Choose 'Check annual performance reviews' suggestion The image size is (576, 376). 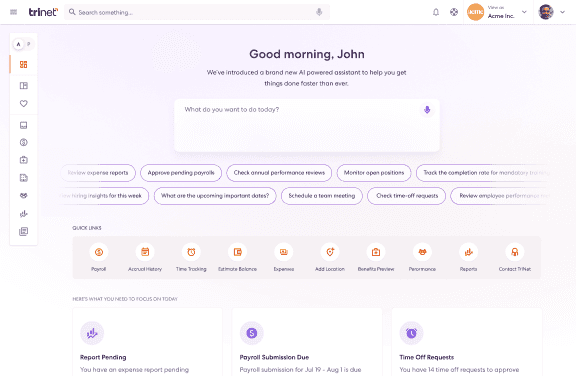(279, 173)
